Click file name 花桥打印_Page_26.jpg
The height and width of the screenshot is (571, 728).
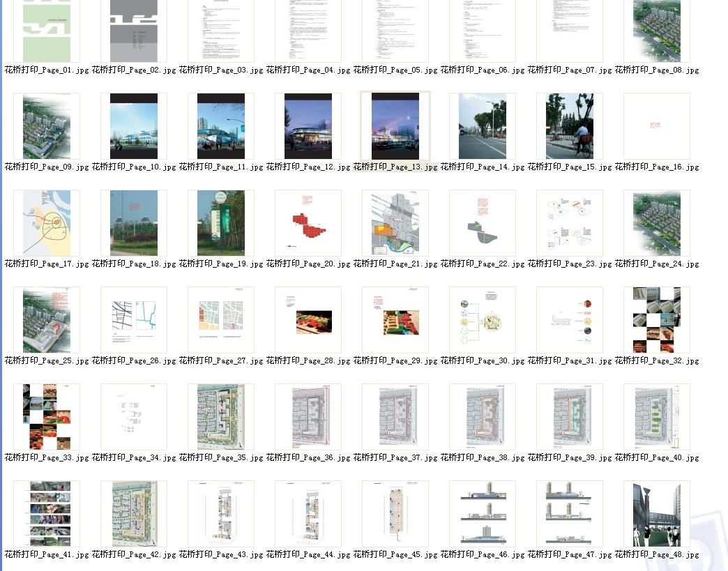click(134, 360)
